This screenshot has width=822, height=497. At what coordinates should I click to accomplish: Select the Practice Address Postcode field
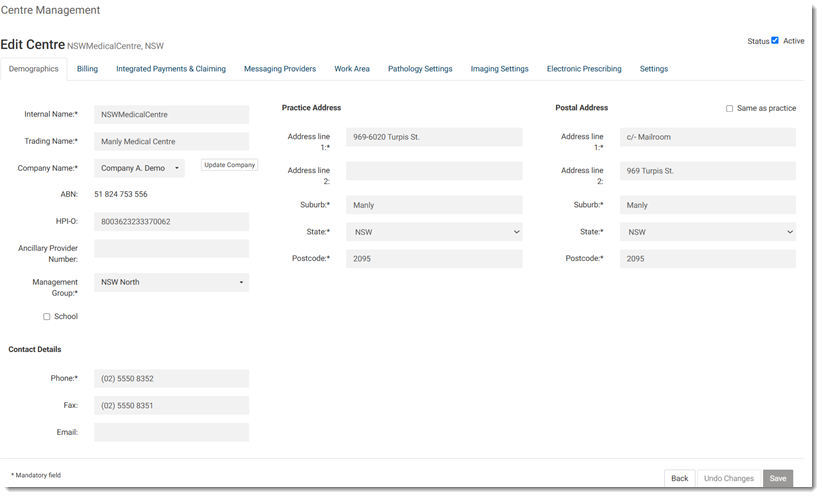click(x=433, y=258)
